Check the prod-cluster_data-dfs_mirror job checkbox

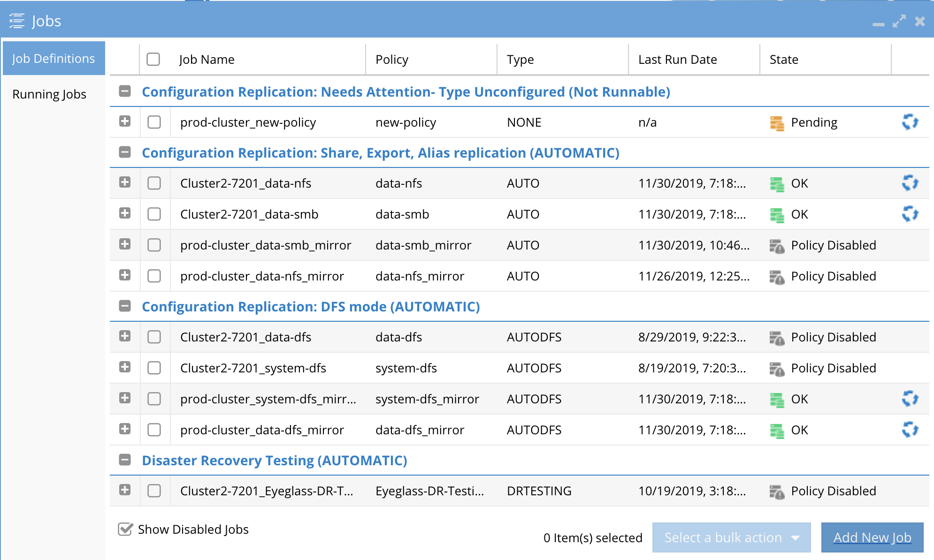(x=154, y=430)
